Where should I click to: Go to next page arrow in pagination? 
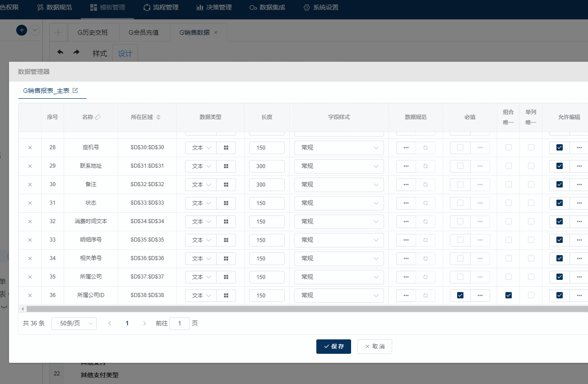(x=144, y=324)
